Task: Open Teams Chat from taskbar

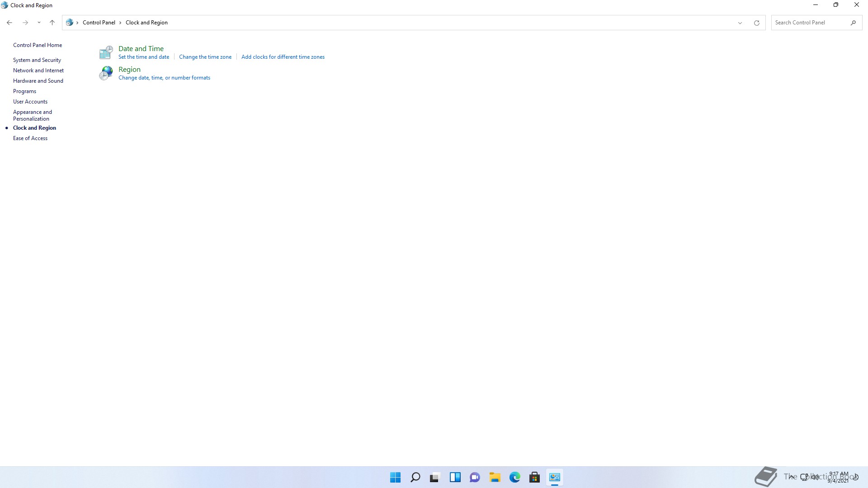Action: 475,477
